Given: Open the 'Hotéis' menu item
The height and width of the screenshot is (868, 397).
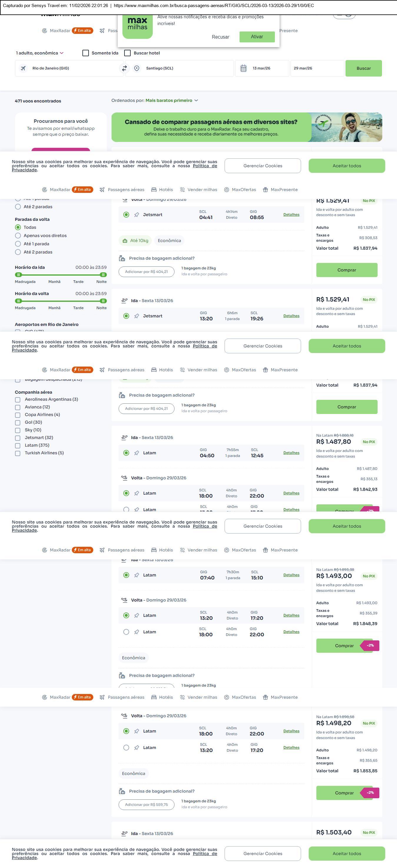Looking at the screenshot, I should 162,190.
